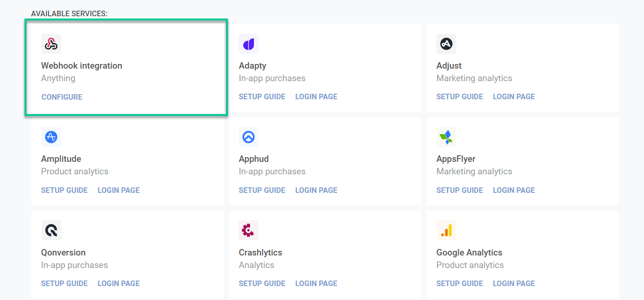Open the Adapty Setup Guide
Screen dimensions: 644x300
coord(262,96)
